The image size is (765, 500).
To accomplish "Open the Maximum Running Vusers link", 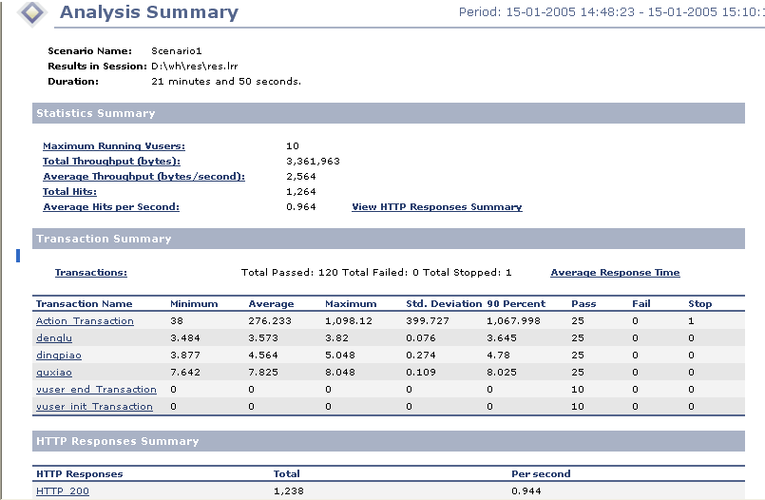I will click(x=113, y=146).
